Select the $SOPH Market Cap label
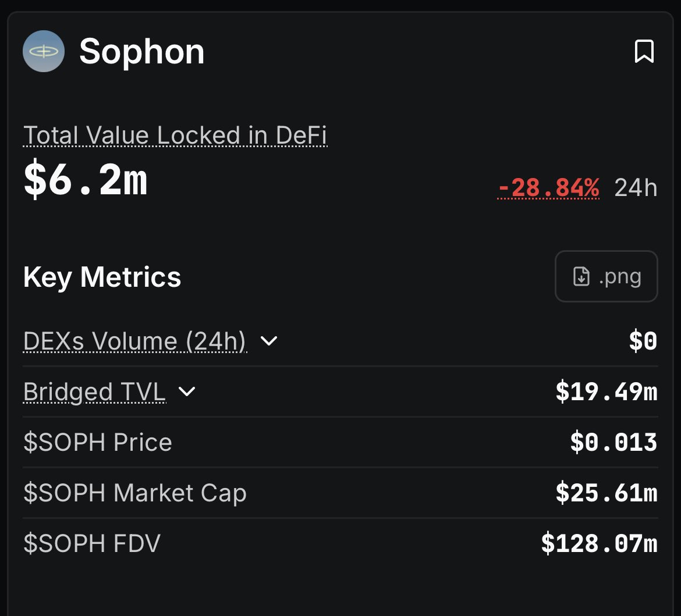This screenshot has height=616, width=681. [x=135, y=493]
